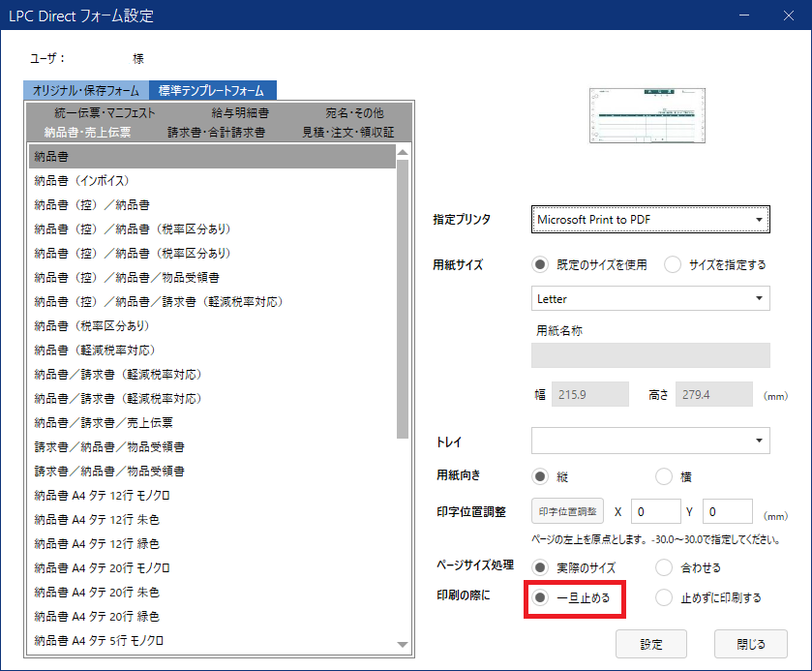Click the 印字位置調整 button

click(567, 511)
